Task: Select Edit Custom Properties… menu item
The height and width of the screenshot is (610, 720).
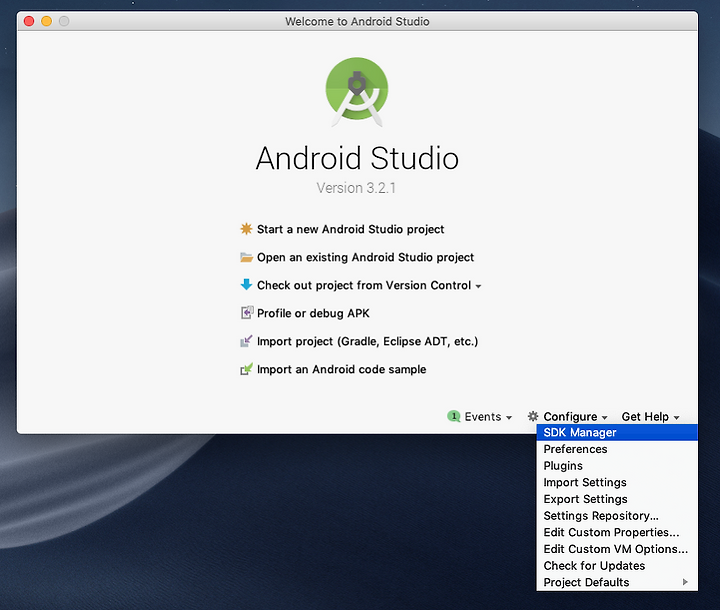Action: 617,532
